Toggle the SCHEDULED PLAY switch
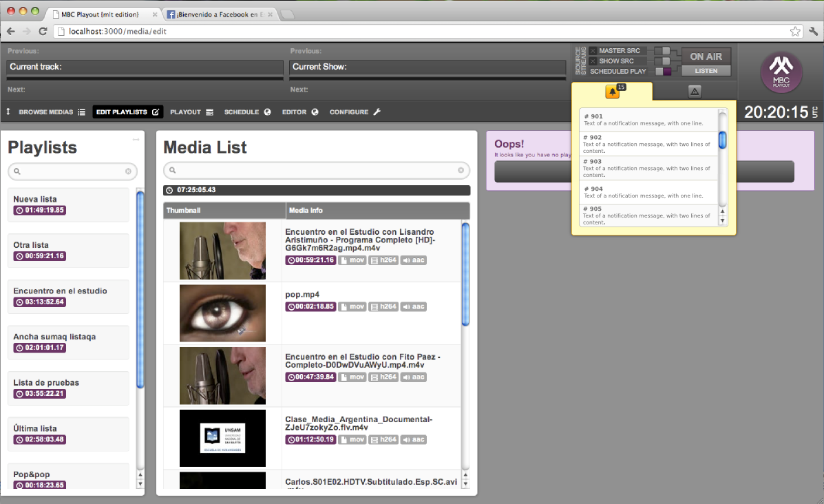Image resolution: width=824 pixels, height=504 pixels. tap(663, 72)
